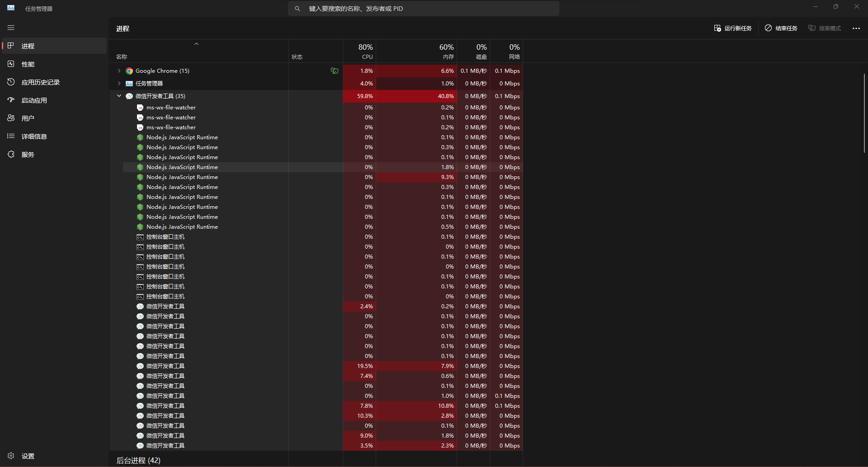Viewport: 868px width, 467px height.
Task: Select ms-wx-file-watcher icon with 0.1% memory
Action: pos(140,118)
